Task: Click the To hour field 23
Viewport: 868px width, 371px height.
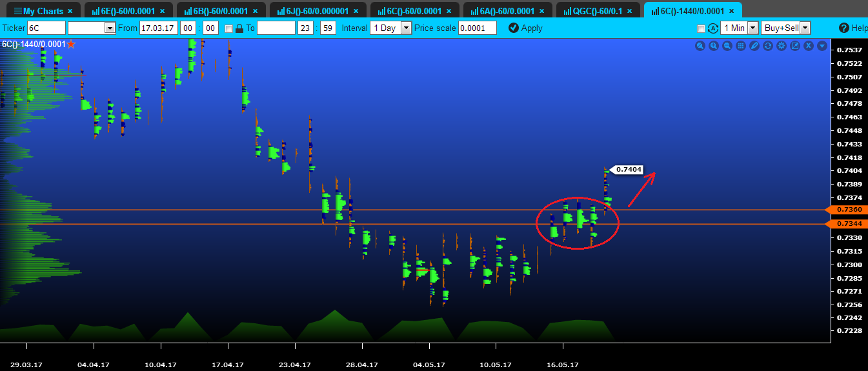Action: point(305,28)
